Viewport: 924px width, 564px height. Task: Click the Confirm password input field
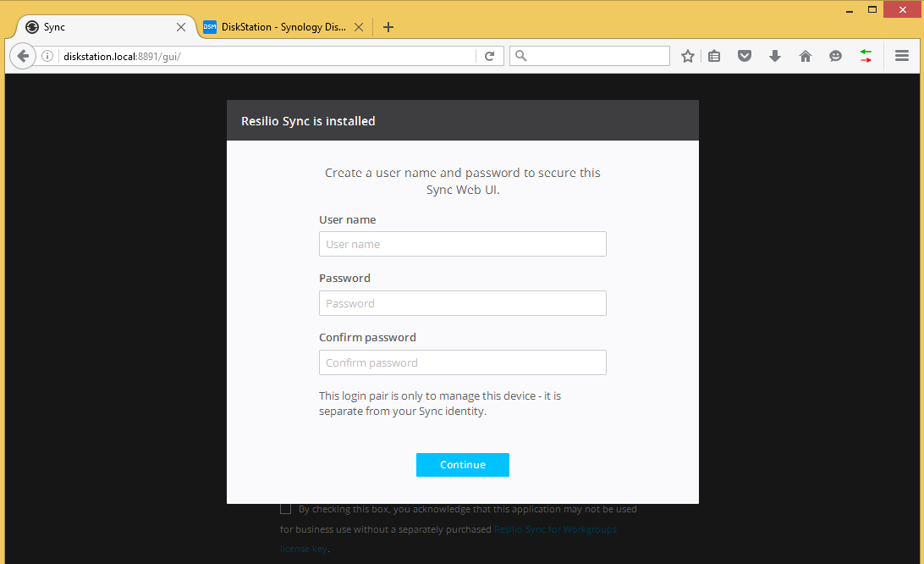[463, 362]
